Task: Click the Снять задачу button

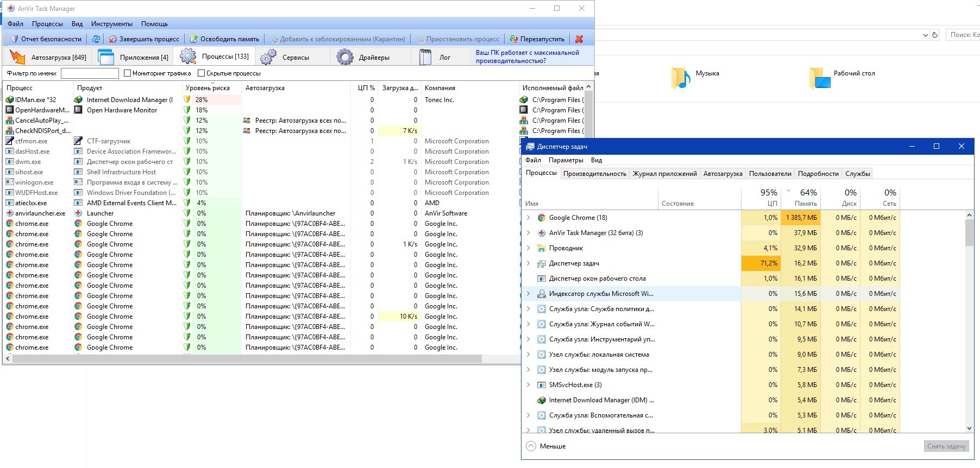Action: 946,446
